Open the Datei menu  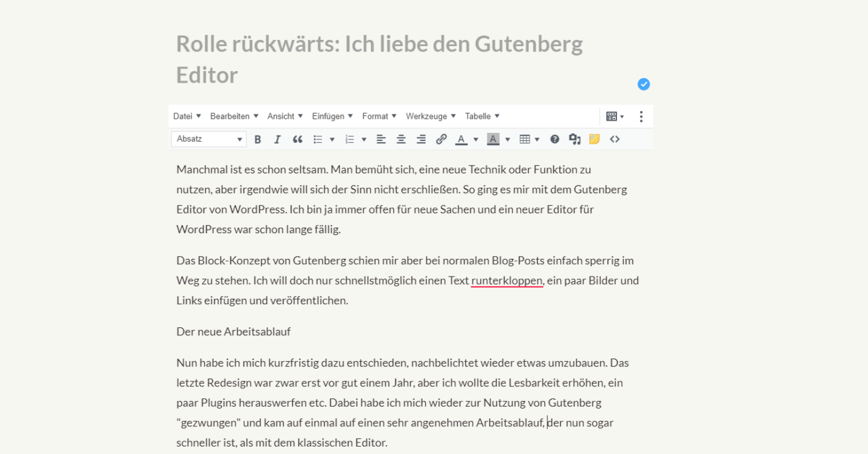(x=187, y=117)
